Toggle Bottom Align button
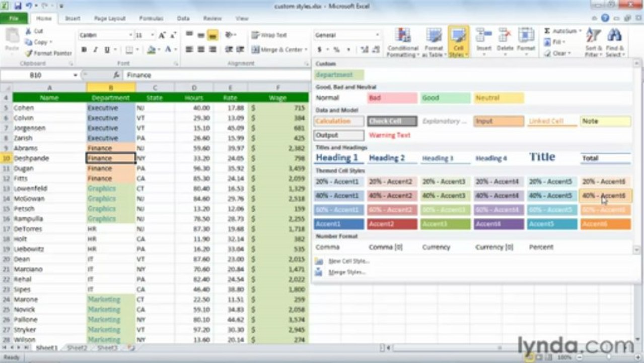 coord(212,35)
